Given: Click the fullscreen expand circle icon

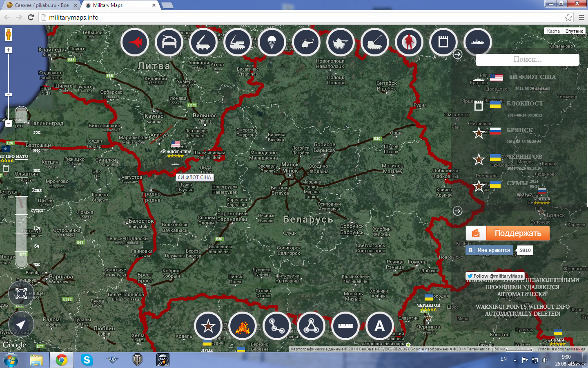Looking at the screenshot, I should tap(21, 294).
